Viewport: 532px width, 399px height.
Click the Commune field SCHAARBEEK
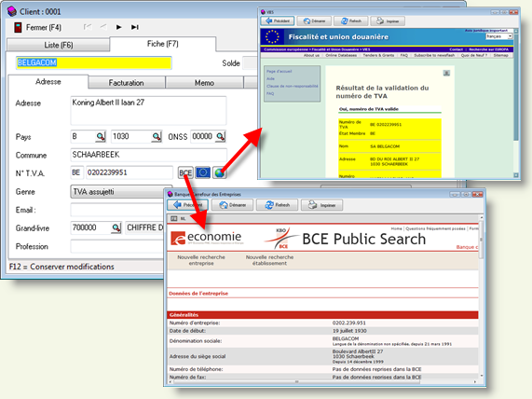[148, 155]
